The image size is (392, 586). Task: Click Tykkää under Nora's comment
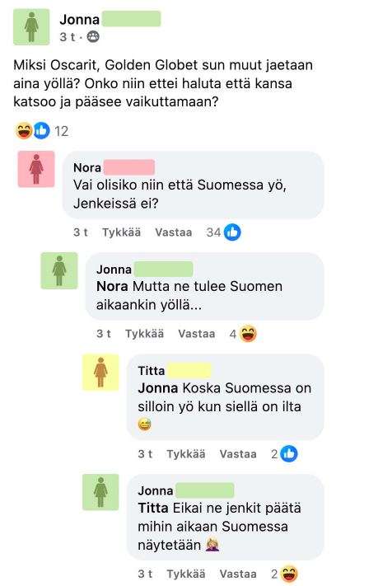click(x=122, y=232)
